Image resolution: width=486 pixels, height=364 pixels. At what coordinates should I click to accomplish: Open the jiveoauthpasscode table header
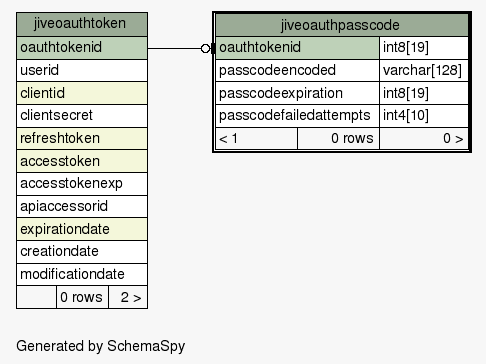[342, 25]
